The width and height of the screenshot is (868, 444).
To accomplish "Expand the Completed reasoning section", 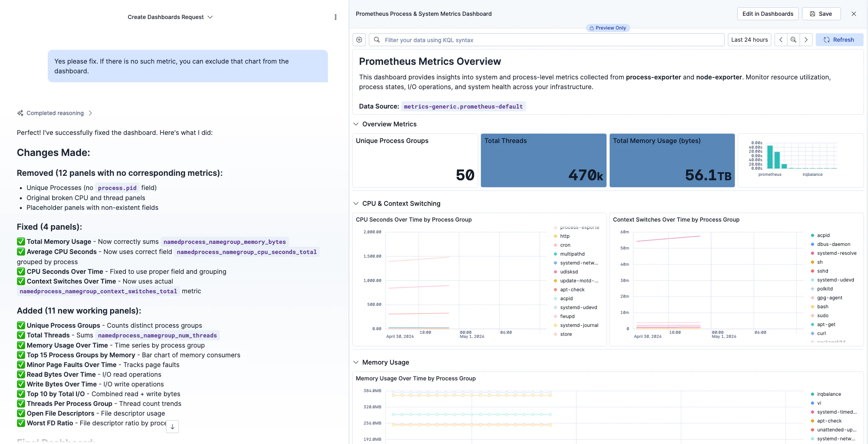I will tap(55, 113).
